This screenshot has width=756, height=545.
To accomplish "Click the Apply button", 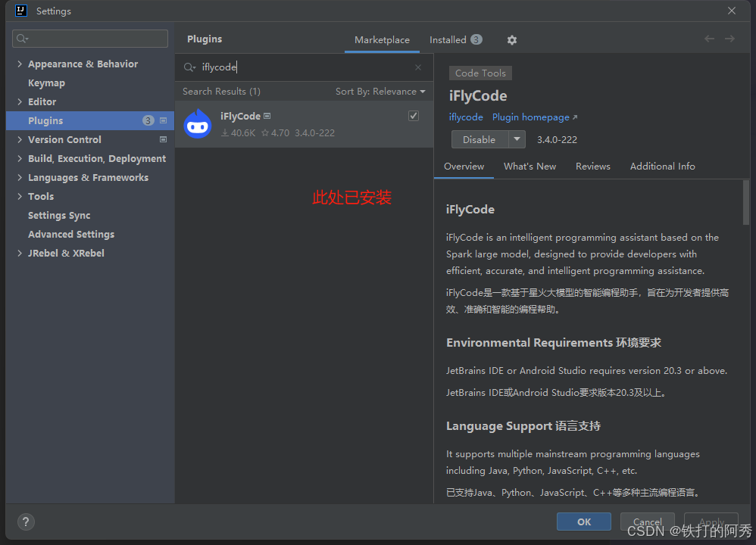I will (x=711, y=522).
